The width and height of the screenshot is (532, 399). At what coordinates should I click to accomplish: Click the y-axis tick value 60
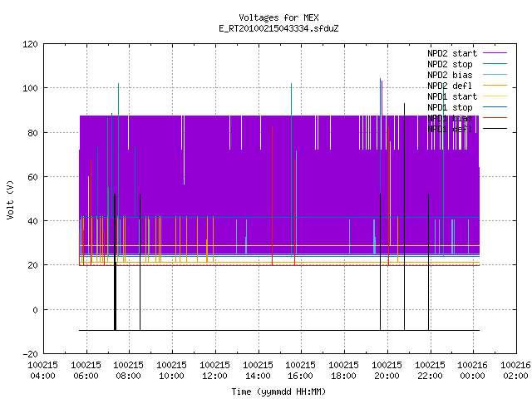pos(32,177)
